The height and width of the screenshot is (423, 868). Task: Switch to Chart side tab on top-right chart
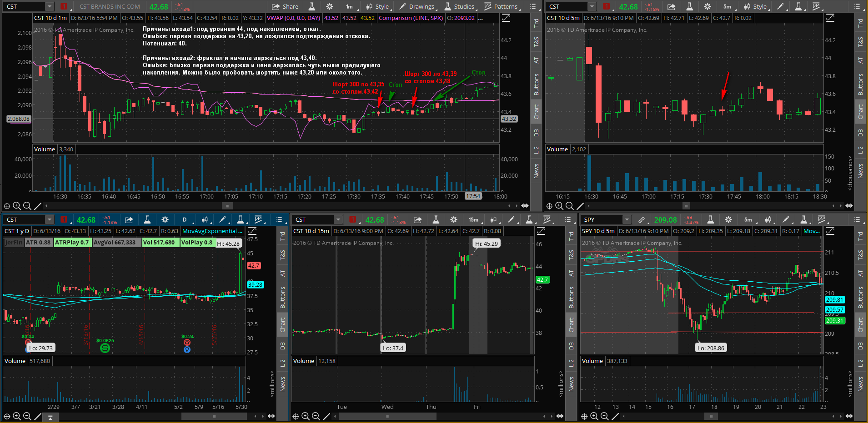(x=860, y=111)
